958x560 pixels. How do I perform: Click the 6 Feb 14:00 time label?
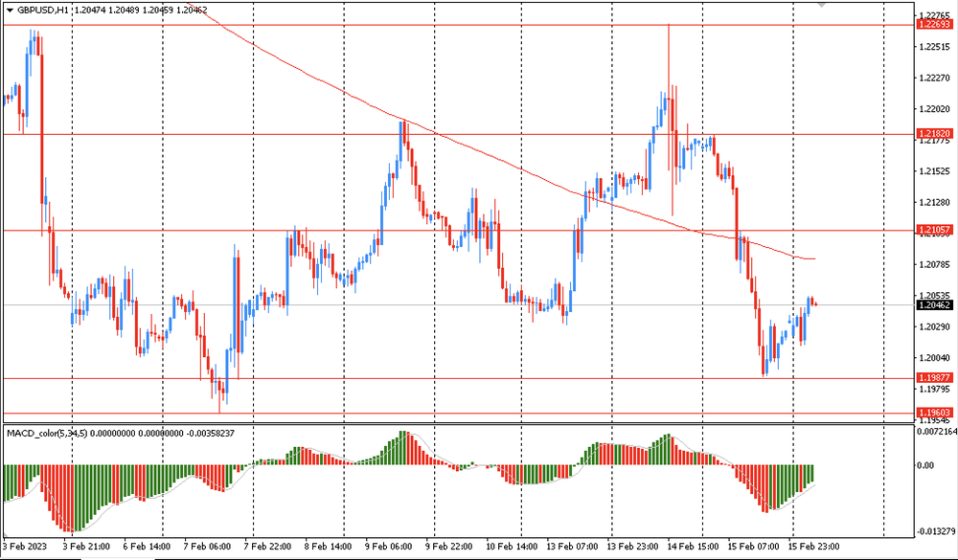coord(147,546)
